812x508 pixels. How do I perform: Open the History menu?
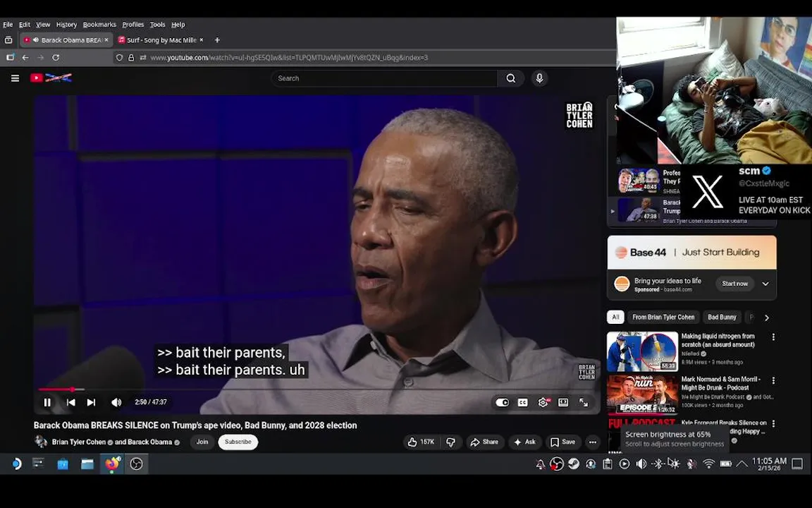66,25
